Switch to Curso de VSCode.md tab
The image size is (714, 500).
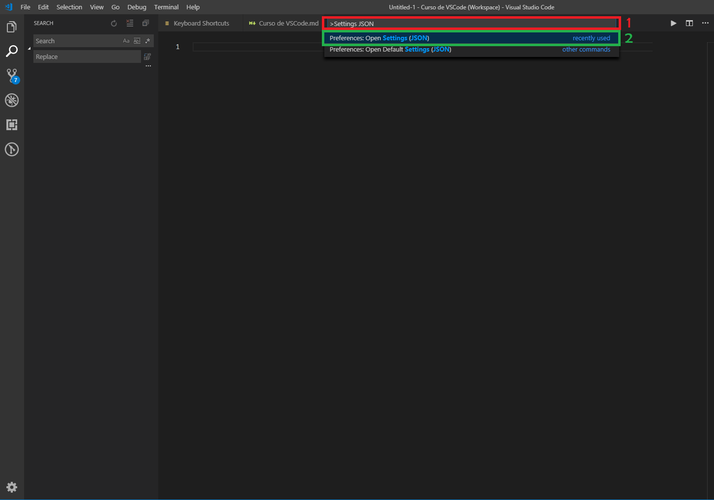coord(284,23)
